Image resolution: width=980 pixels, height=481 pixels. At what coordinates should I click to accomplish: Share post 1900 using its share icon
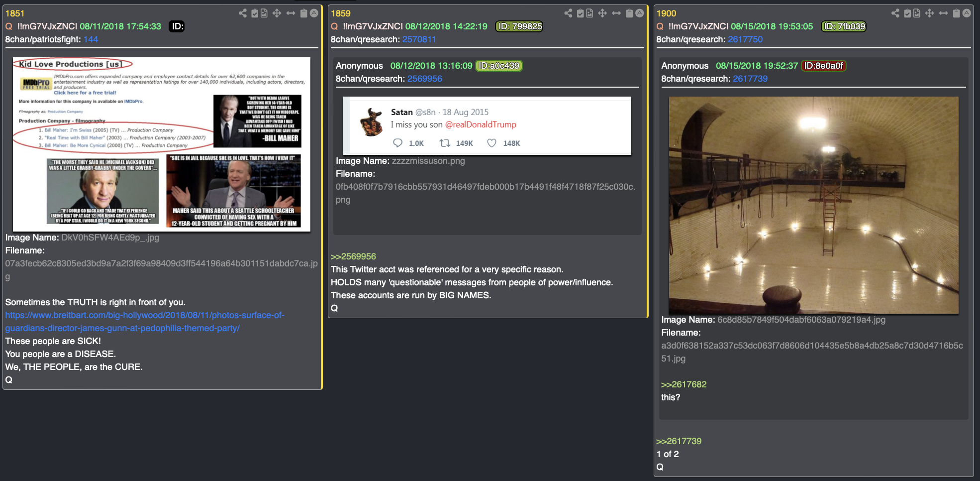[x=895, y=13]
